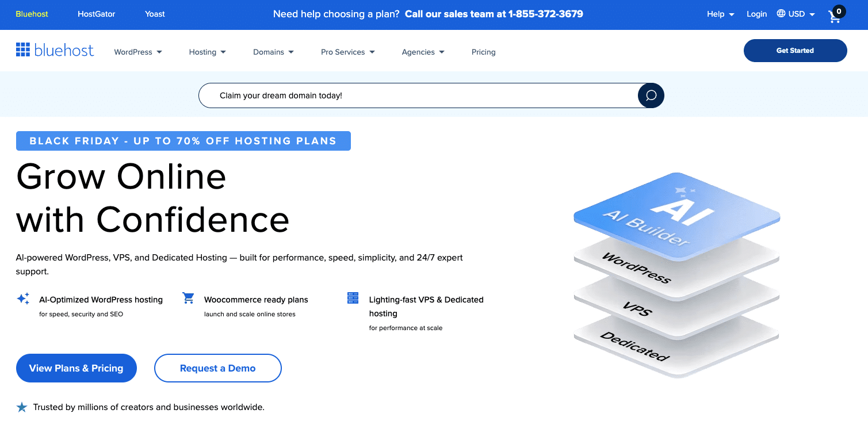The width and height of the screenshot is (868, 444).
Task: Expand the Agencies dropdown
Action: (423, 52)
